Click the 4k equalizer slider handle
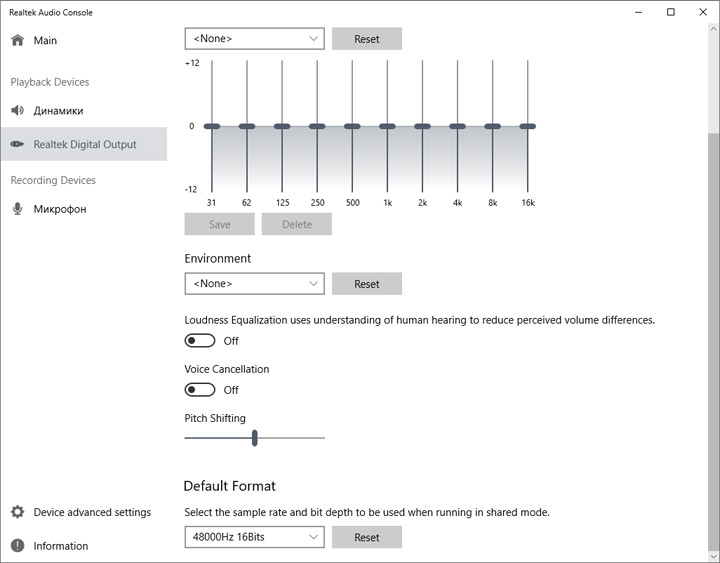This screenshot has width=720, height=563. coord(457,126)
